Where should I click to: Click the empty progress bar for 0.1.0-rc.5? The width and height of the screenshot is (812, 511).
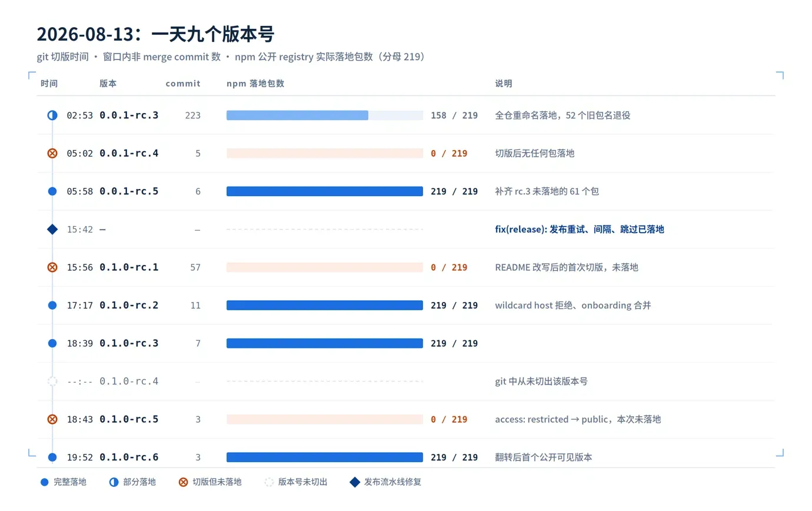pos(325,419)
